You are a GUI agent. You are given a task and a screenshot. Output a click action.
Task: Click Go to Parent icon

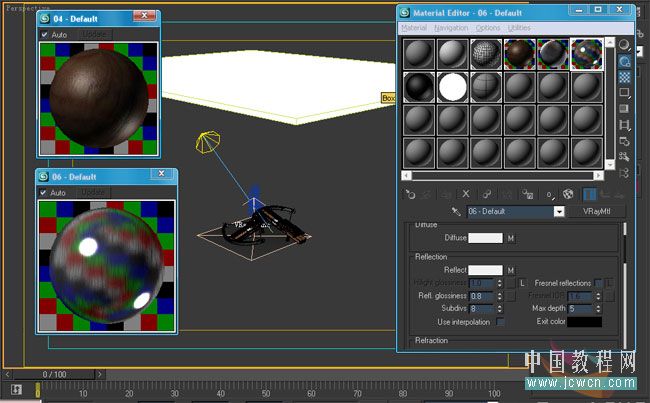tap(606, 194)
